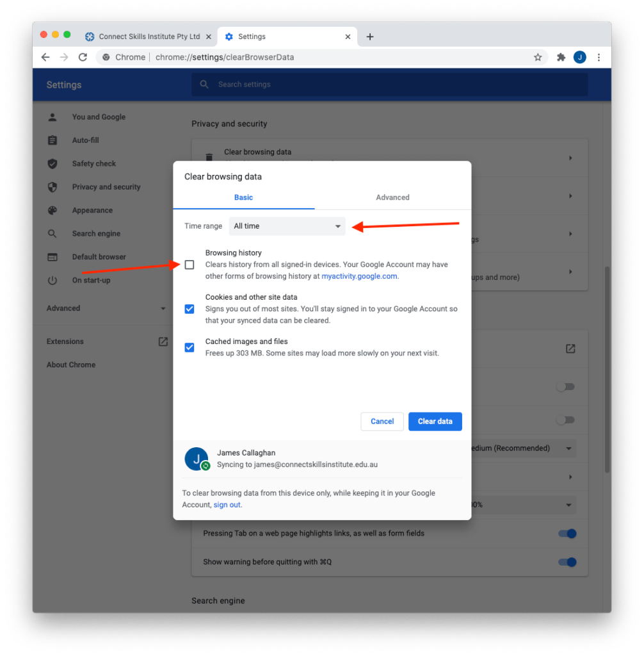Close the Settings tab
The image size is (644, 656).
tap(348, 37)
